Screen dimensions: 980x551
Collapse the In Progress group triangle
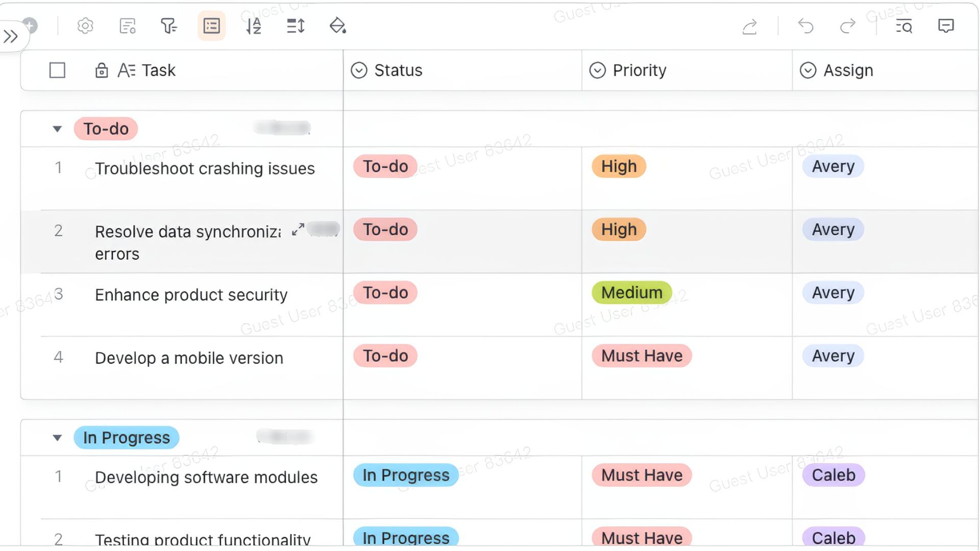(x=57, y=437)
